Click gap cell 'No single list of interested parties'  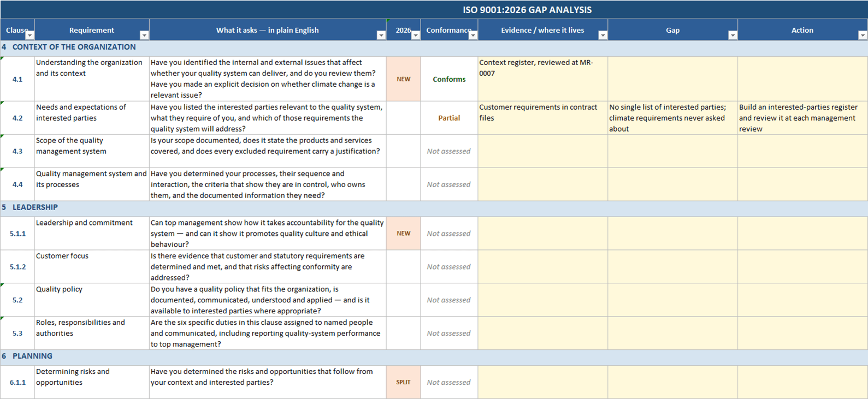coord(673,118)
